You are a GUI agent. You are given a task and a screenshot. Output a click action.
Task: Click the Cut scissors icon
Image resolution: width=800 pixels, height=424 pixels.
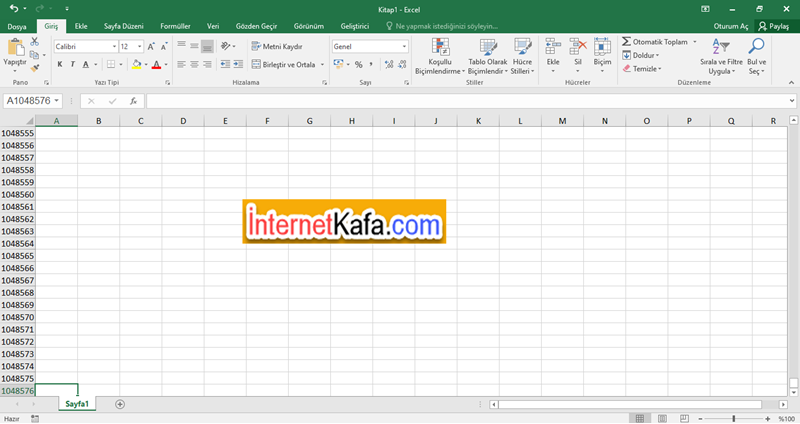click(34, 41)
